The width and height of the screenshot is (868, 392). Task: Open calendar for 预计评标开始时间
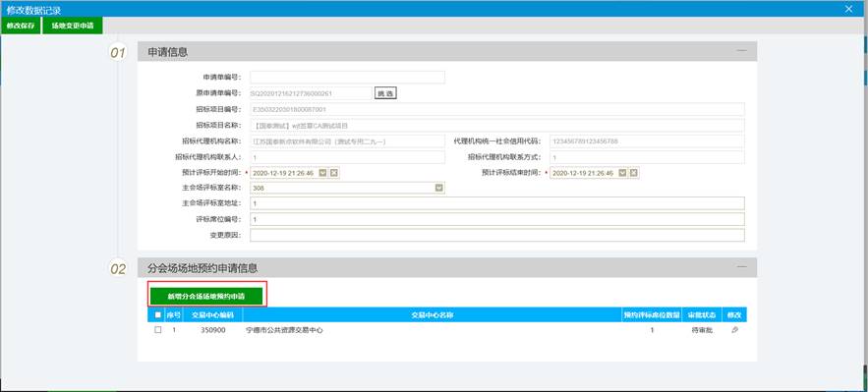tap(323, 173)
